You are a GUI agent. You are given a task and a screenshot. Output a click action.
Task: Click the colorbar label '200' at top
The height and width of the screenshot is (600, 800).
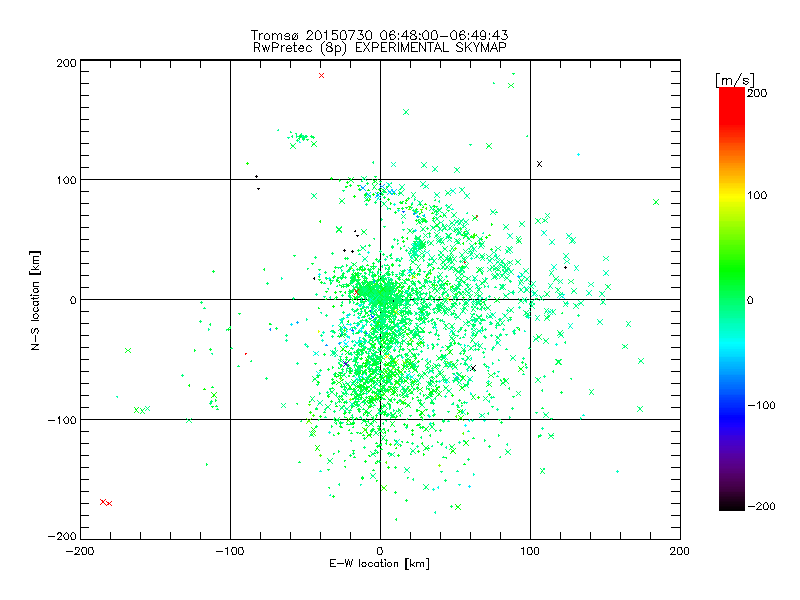pos(757,93)
